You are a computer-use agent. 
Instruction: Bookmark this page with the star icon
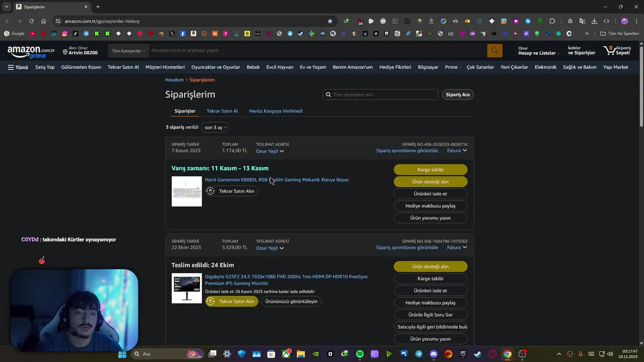click(330, 21)
